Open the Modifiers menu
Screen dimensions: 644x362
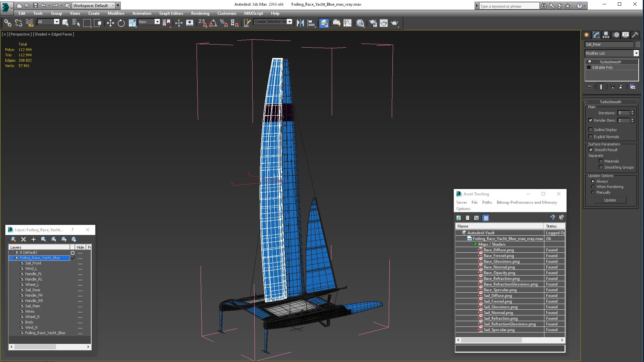(116, 13)
